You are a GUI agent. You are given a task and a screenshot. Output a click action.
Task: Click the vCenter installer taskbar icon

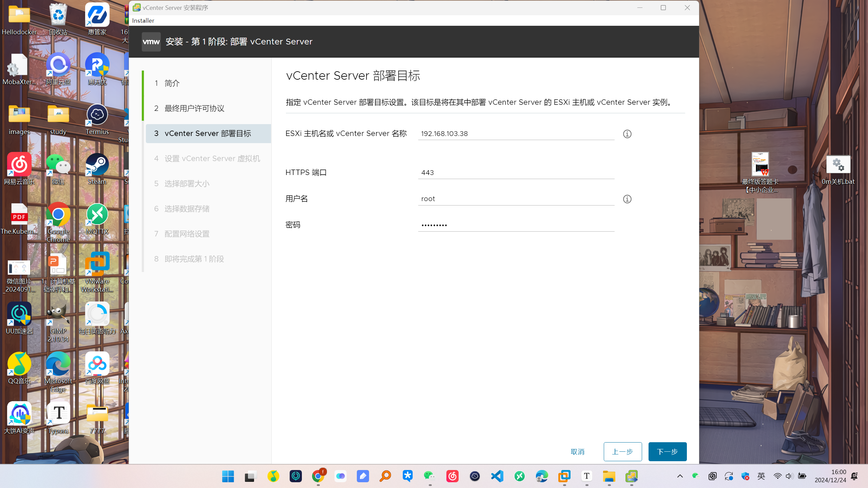coord(632,476)
